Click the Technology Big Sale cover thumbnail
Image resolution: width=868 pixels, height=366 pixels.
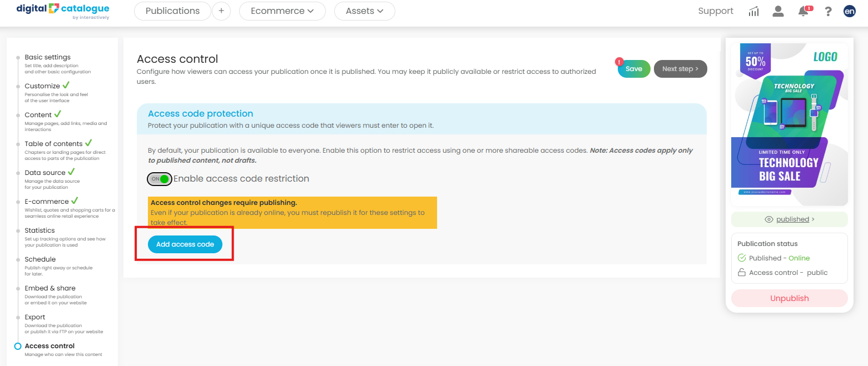pyautogui.click(x=789, y=124)
